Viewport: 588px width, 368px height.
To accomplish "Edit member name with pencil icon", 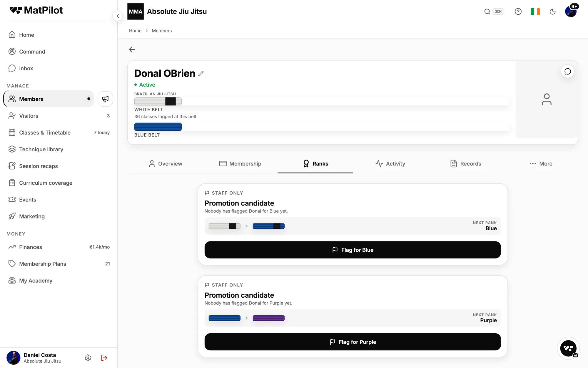I will click(201, 74).
